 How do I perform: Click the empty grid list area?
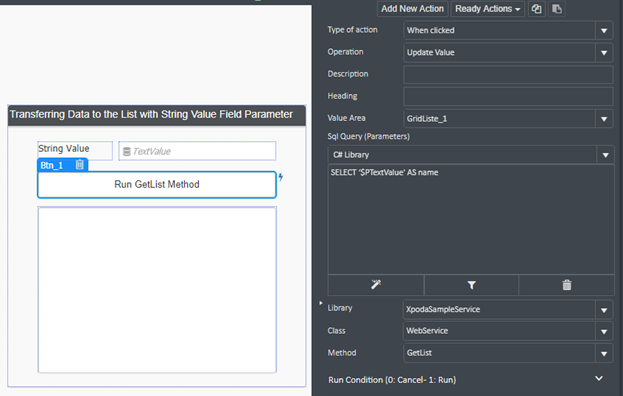tap(157, 290)
